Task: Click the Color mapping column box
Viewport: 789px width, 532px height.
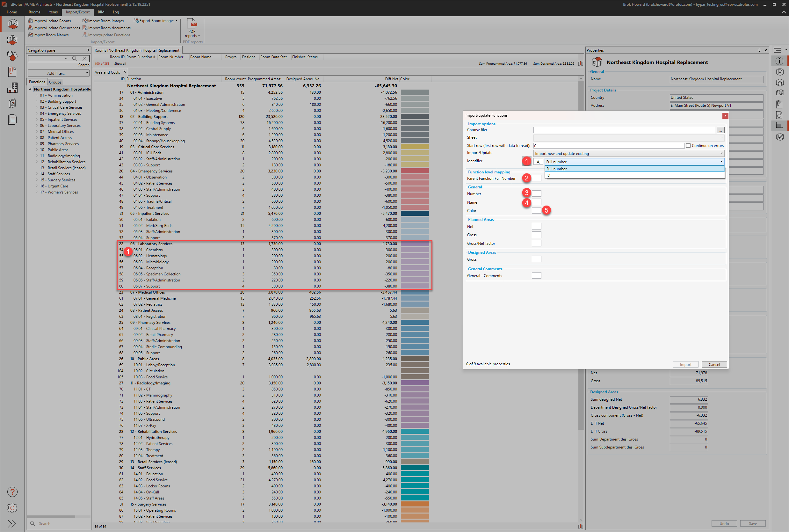Action: pos(536,210)
